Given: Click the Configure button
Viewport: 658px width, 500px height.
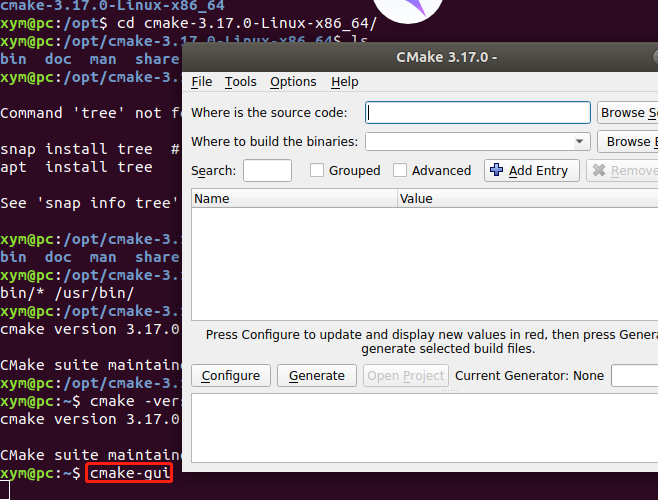Looking at the screenshot, I should [231, 375].
